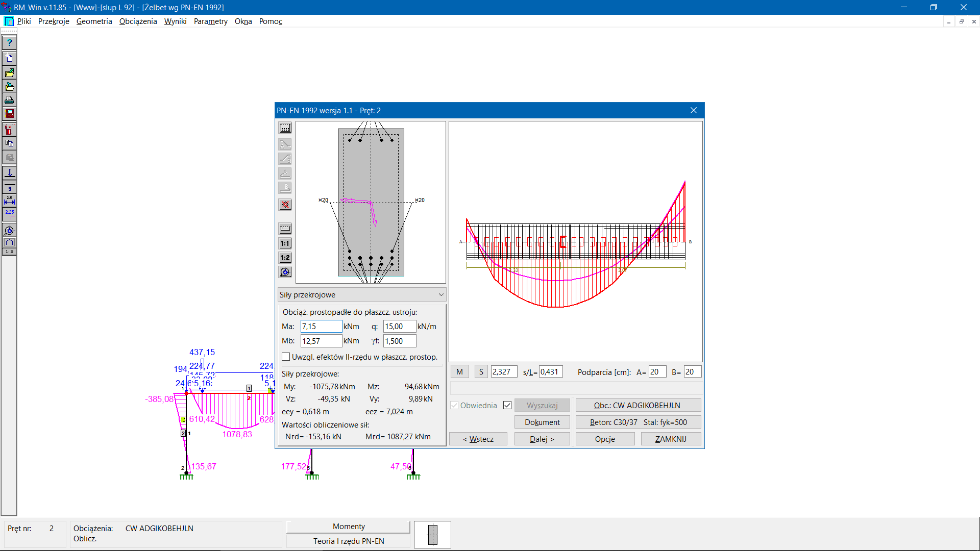Open a project with the green arrow folder icon

tap(9, 72)
